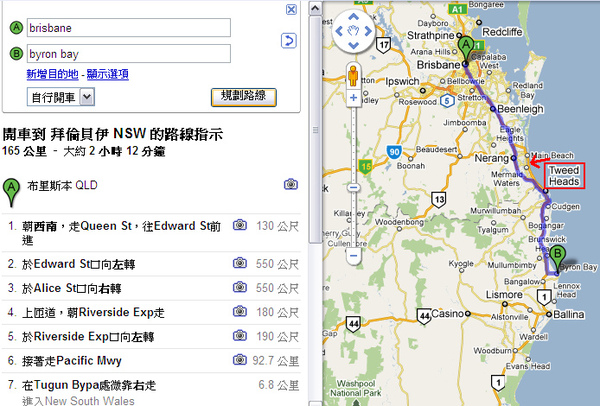Pan map up with the top arrow
Viewport: 600px width, 406px height.
point(353,16)
